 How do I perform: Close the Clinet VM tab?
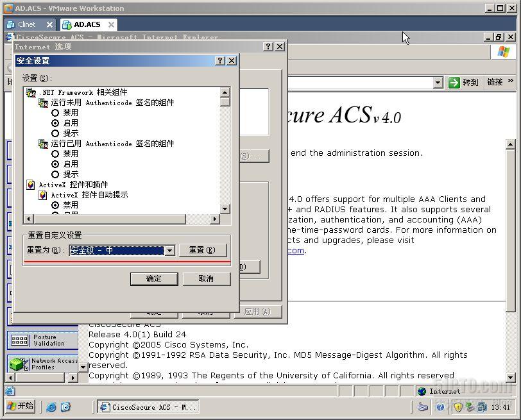click(x=49, y=24)
